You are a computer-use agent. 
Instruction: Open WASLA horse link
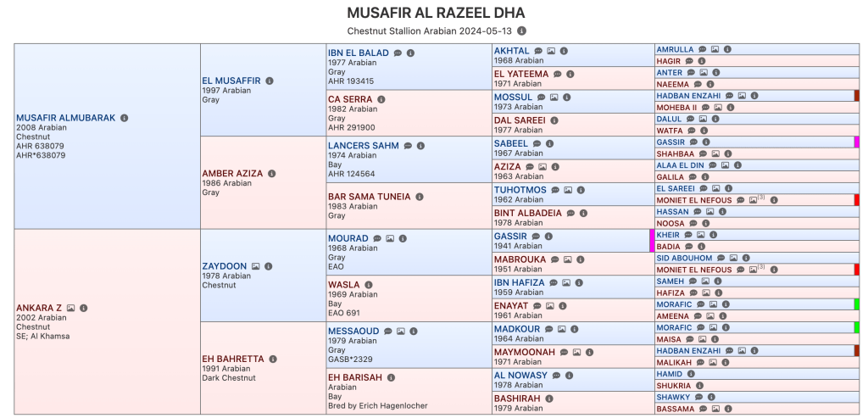coord(343,284)
